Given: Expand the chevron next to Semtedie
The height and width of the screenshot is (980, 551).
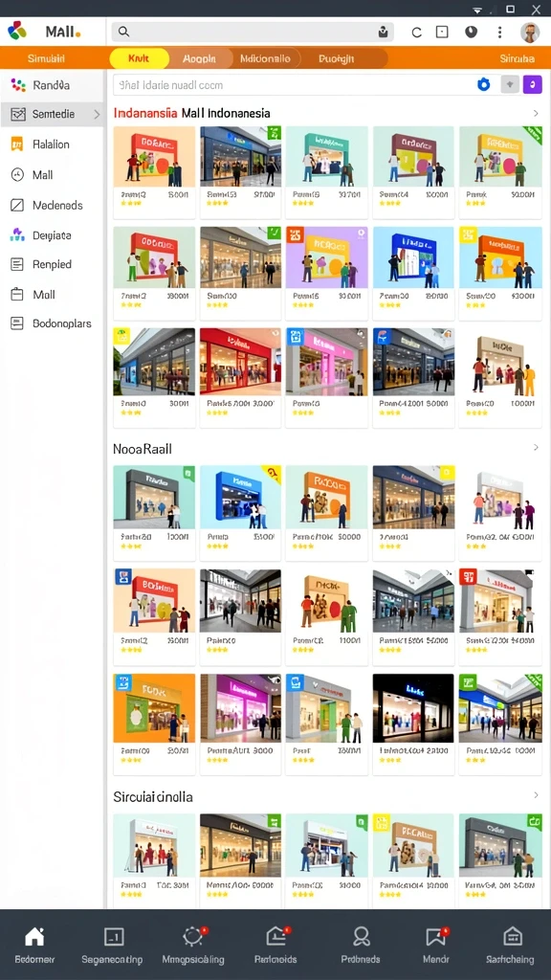Looking at the screenshot, I should 97,115.
